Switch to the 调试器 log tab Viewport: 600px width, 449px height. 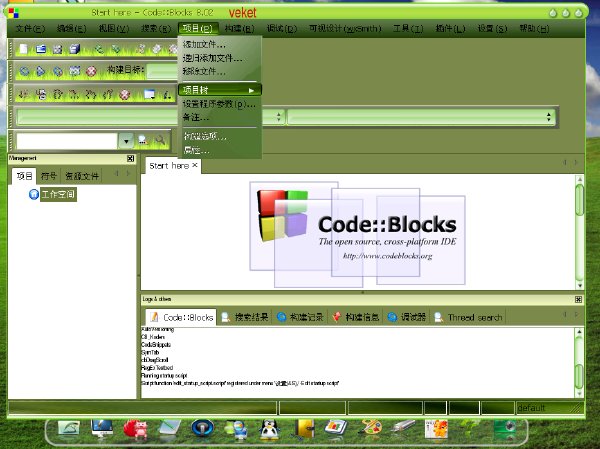coord(407,317)
